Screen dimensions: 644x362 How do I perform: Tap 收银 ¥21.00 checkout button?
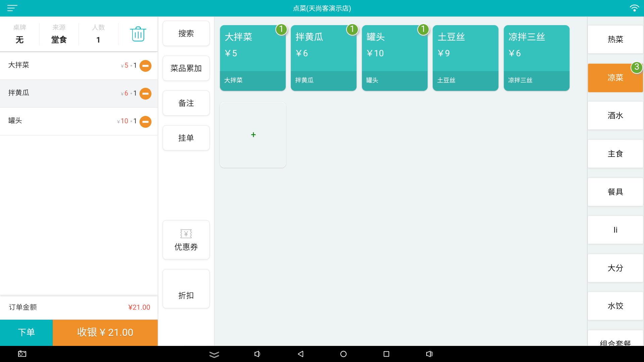[x=105, y=333]
